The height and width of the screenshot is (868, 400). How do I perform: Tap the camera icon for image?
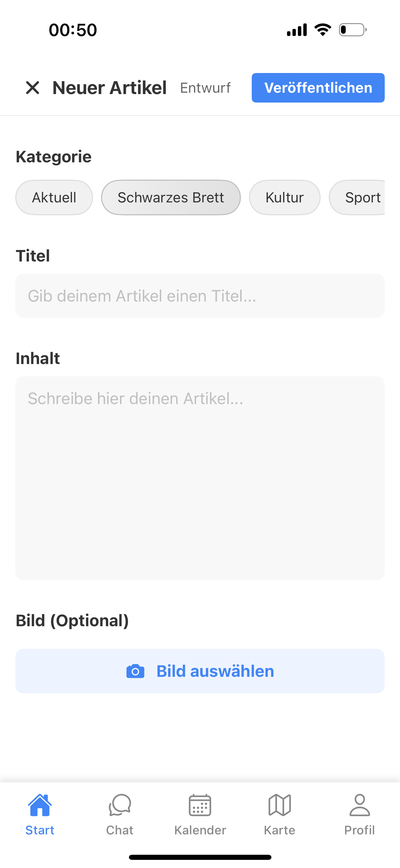135,671
